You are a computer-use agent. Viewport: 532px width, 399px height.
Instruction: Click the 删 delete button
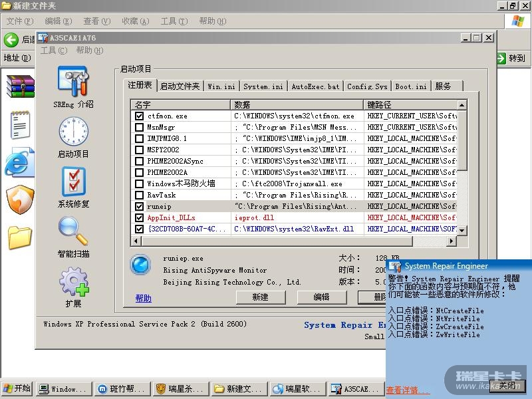click(372, 297)
